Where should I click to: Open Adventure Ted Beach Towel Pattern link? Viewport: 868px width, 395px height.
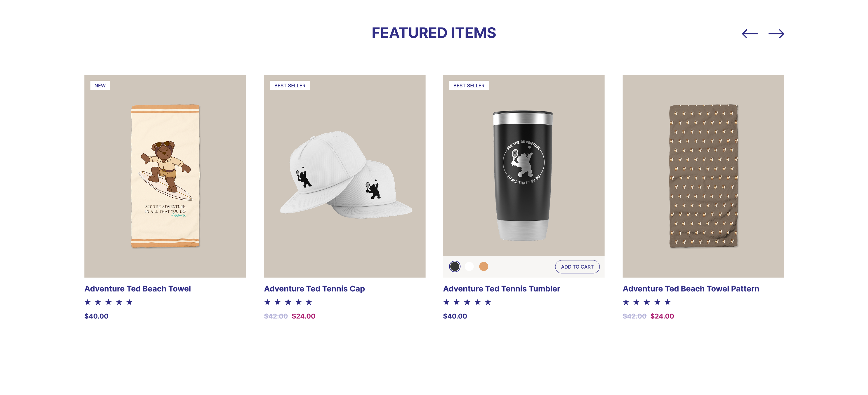coord(691,289)
